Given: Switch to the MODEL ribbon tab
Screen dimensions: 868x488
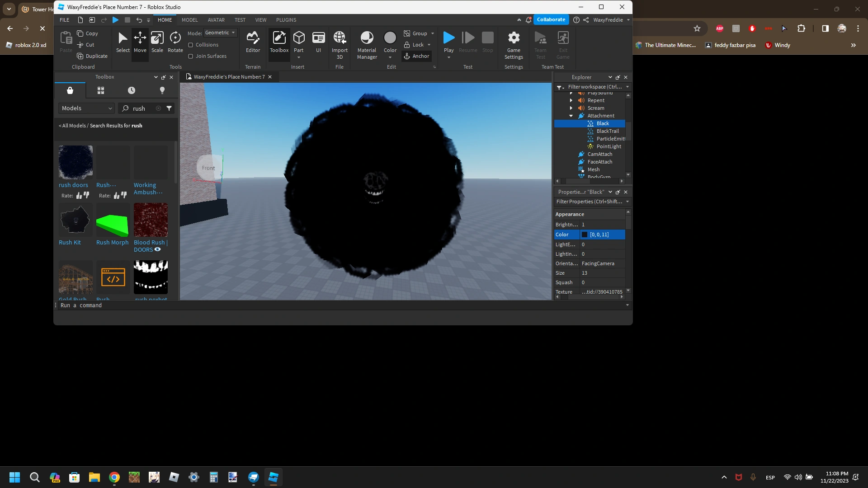Looking at the screenshot, I should tap(189, 20).
